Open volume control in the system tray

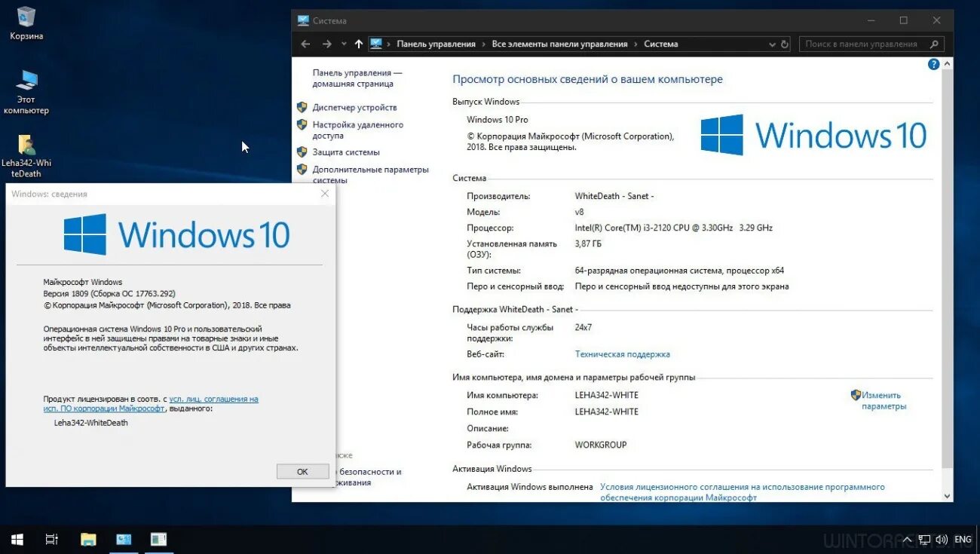[942, 539]
